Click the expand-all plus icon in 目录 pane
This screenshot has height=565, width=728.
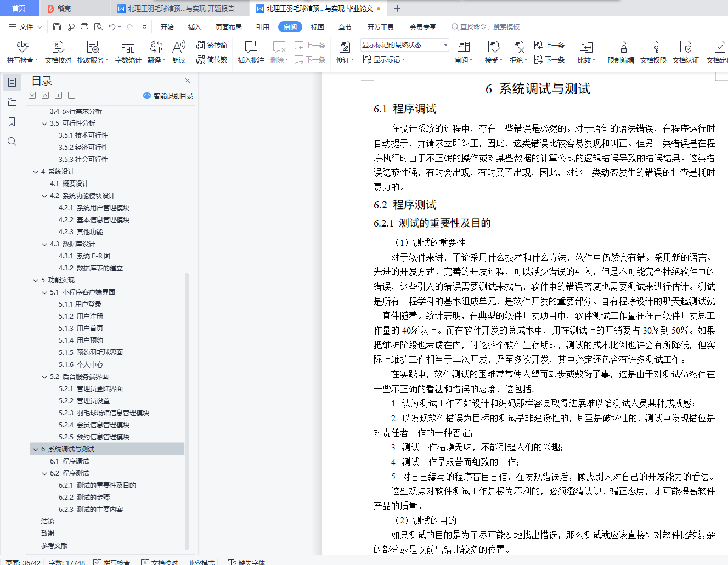coord(59,95)
